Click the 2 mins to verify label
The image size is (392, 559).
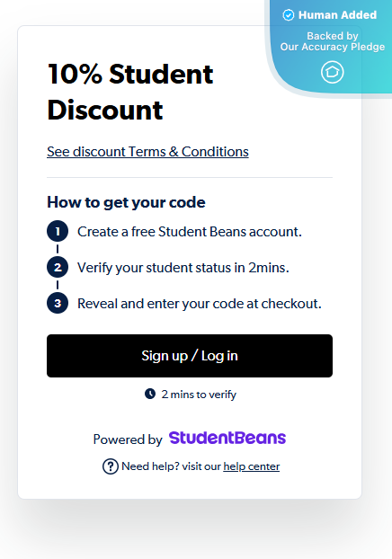(x=199, y=395)
